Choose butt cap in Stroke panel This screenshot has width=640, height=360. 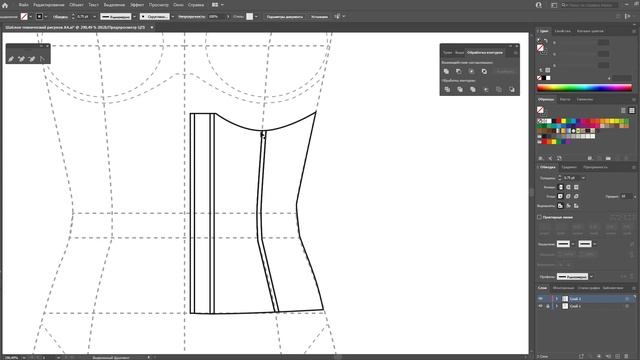pos(560,187)
